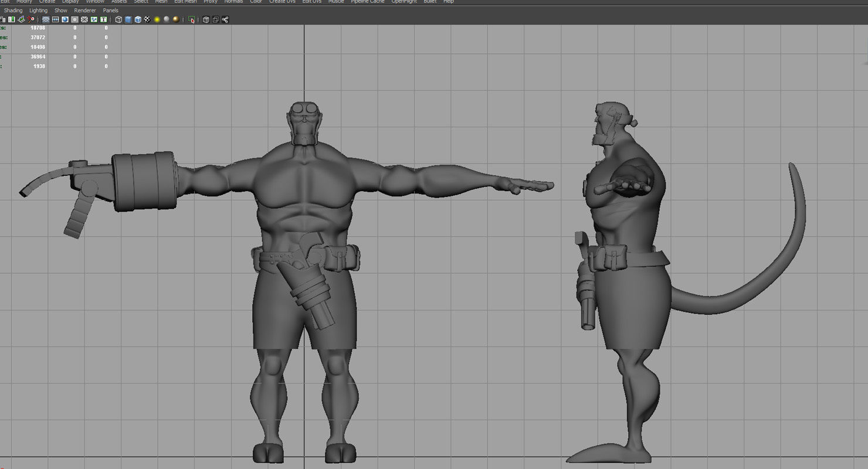Click the 18708 count in the HUD
This screenshot has width=868, height=469.
pos(38,28)
